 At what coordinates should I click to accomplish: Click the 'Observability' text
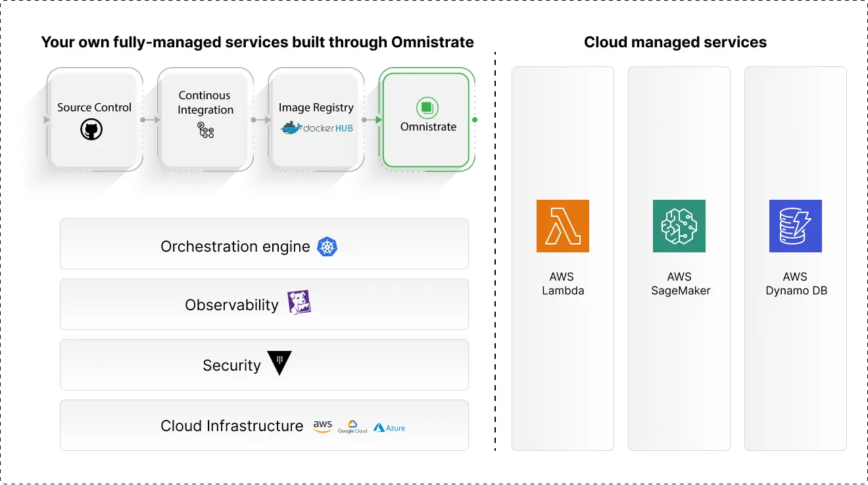(x=231, y=305)
